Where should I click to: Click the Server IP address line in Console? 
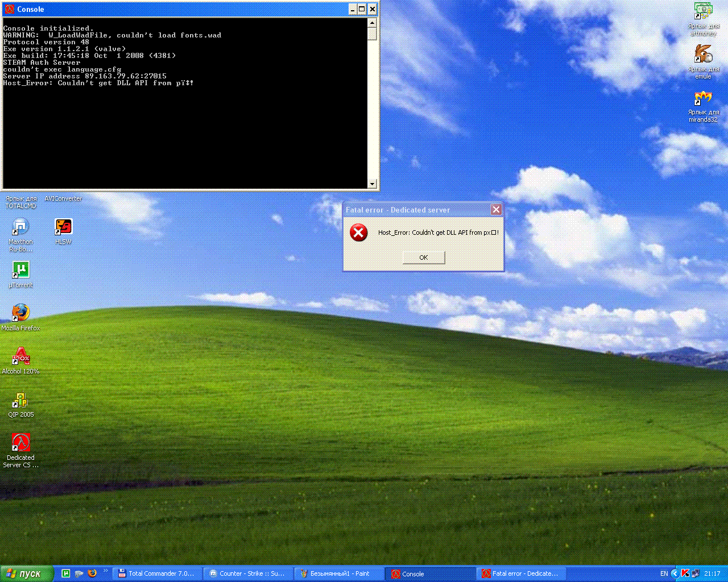[85, 76]
